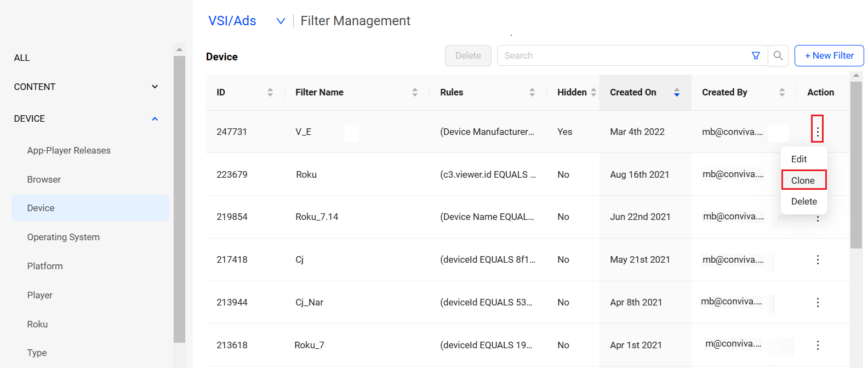Click filter name V_E
The height and width of the screenshot is (368, 868).
304,132
